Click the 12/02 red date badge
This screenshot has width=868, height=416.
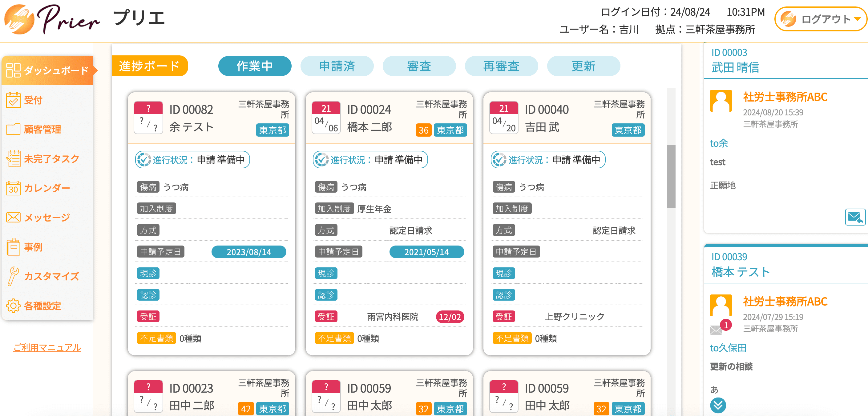tap(450, 317)
